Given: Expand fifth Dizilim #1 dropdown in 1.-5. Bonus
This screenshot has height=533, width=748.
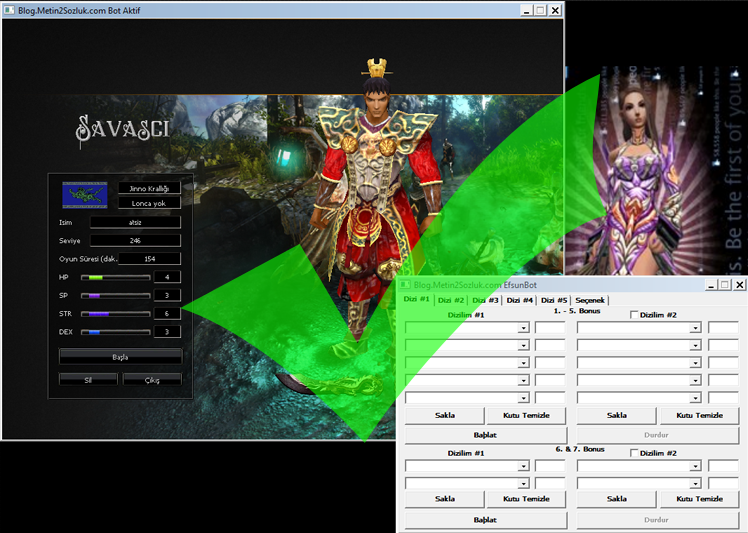Looking at the screenshot, I should pos(523,397).
